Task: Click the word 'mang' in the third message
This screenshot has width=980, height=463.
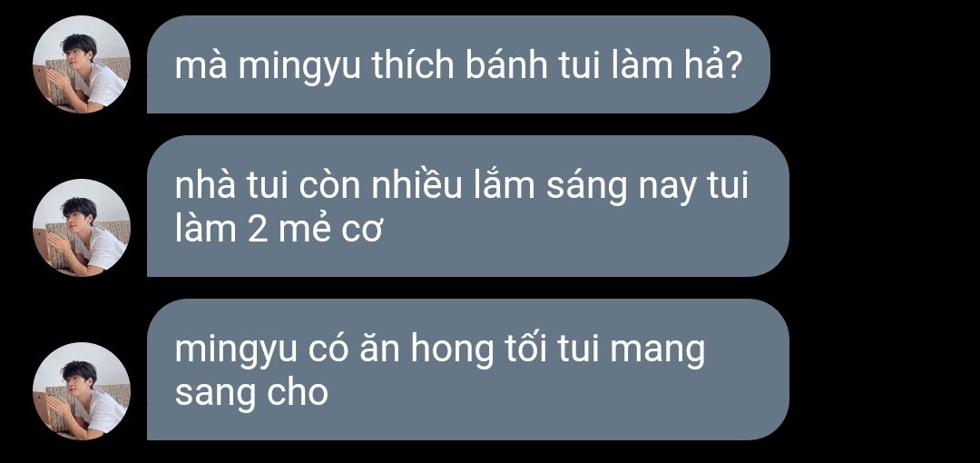Action: [658, 351]
